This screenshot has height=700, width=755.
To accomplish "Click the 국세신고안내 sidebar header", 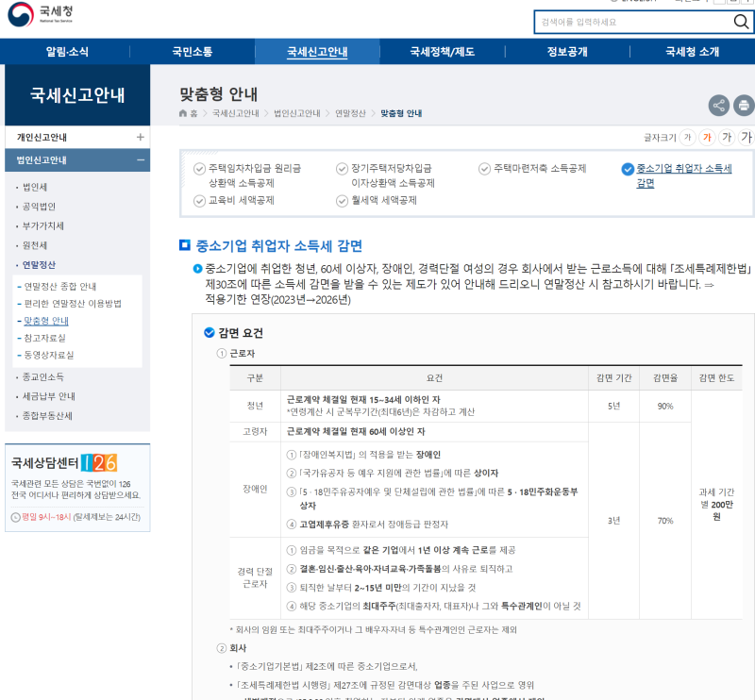I will (77, 95).
